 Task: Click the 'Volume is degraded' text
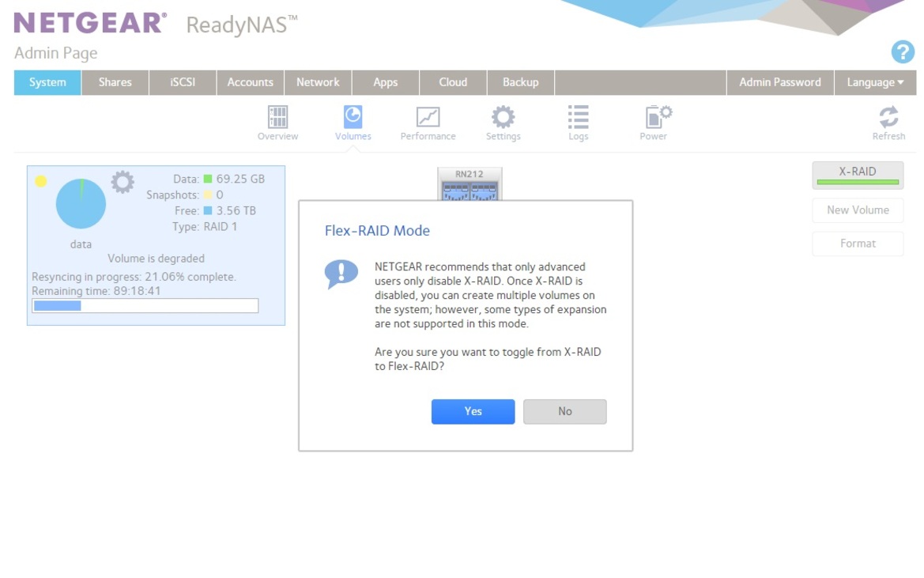pos(157,258)
